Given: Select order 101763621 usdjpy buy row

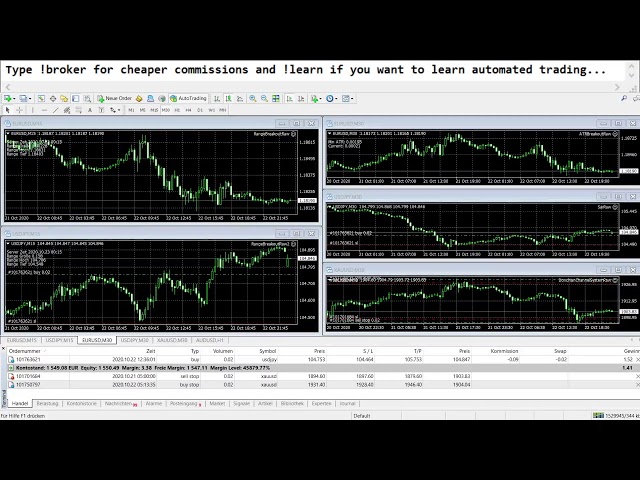Looking at the screenshot, I should coord(150,359).
